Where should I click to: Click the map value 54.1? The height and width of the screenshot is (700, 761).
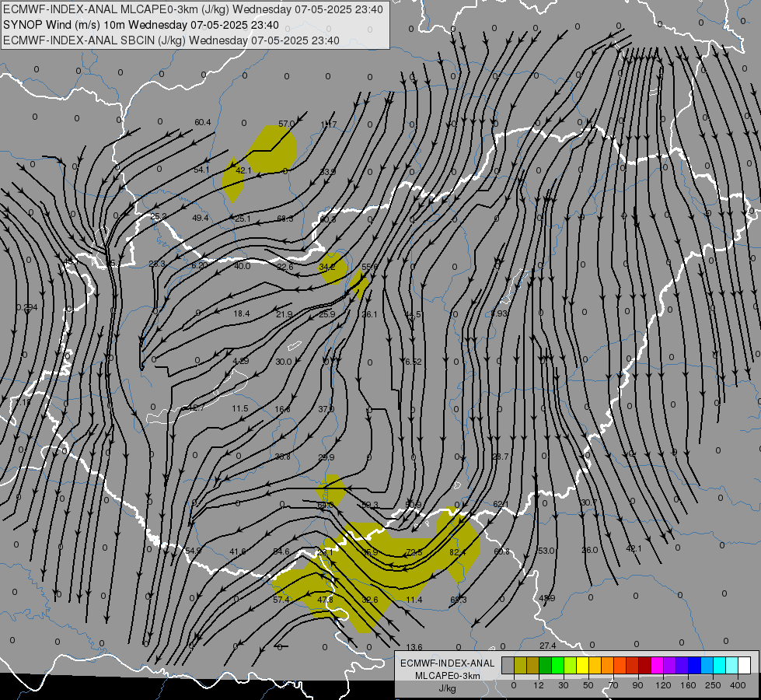pos(201,170)
